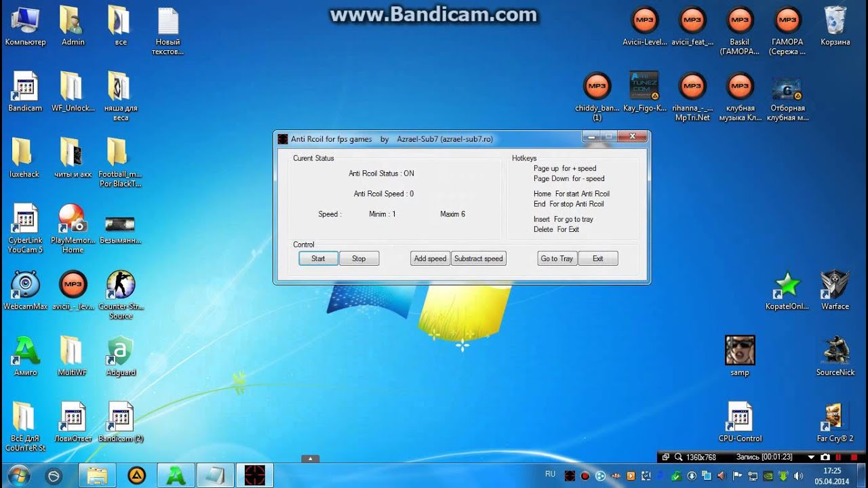The height and width of the screenshot is (488, 868).
Task: Select the ВсЁ ДлЯ CoUnTeR St folder
Action: point(25,428)
